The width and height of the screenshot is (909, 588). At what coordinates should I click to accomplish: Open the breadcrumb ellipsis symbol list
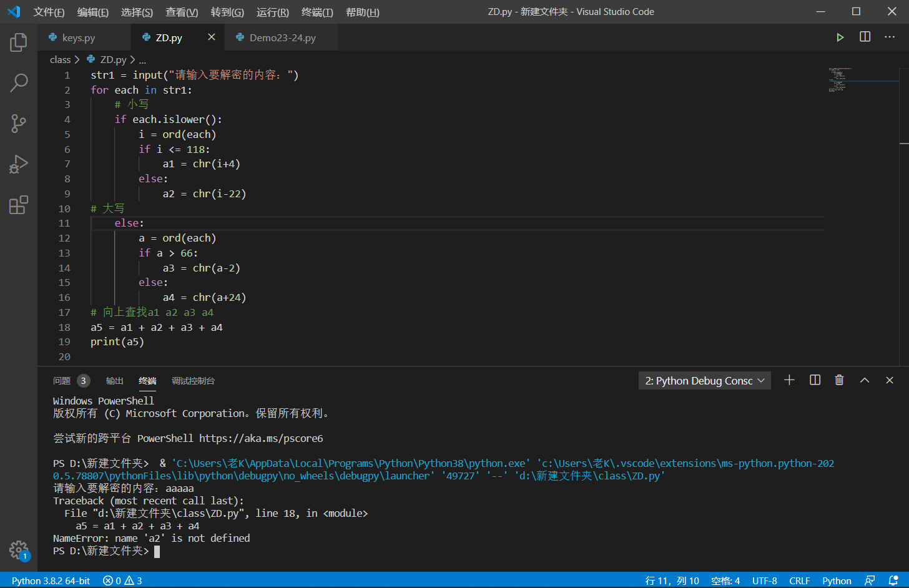click(x=142, y=60)
